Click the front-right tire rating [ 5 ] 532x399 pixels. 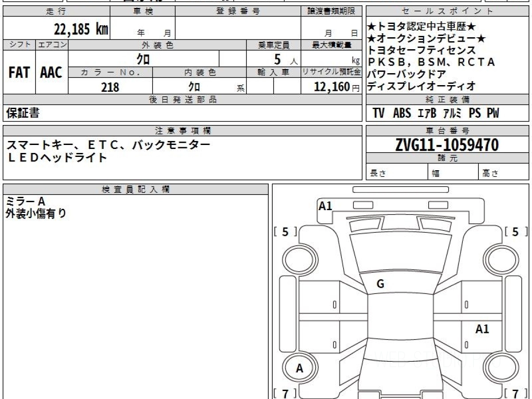[516, 232]
